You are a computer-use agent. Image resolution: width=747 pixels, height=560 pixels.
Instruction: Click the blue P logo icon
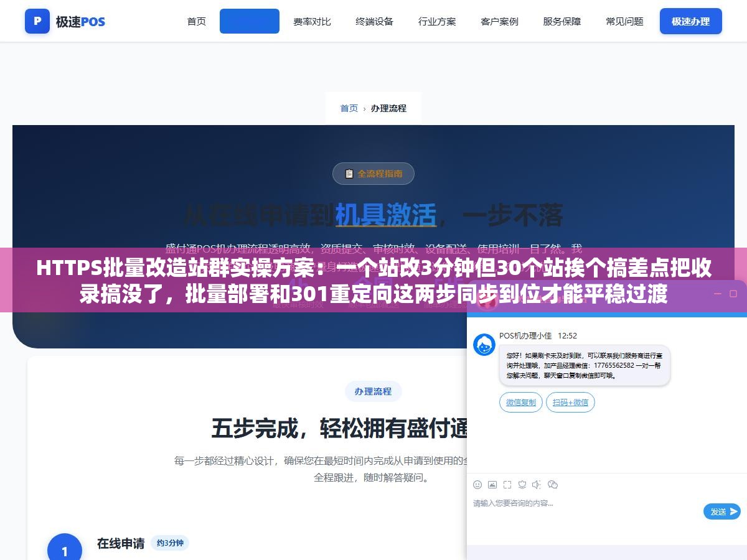[x=37, y=21]
